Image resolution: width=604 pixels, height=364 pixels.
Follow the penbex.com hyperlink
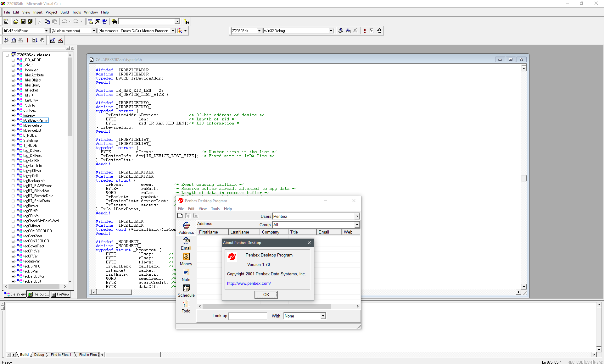249,283
